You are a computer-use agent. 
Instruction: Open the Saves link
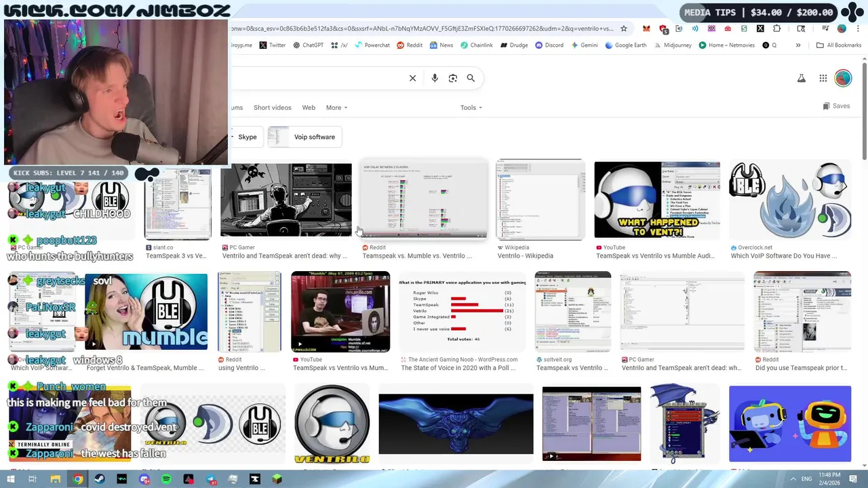click(x=836, y=106)
